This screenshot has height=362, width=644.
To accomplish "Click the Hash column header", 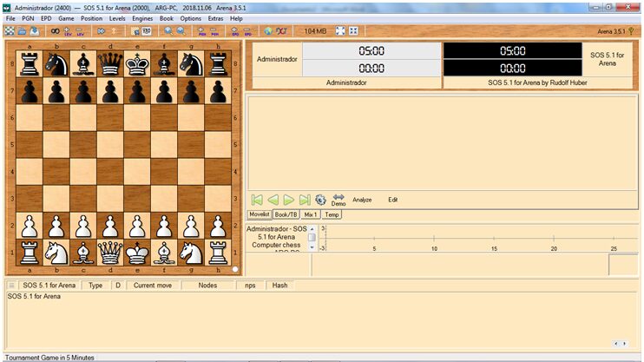I will pyautogui.click(x=280, y=285).
